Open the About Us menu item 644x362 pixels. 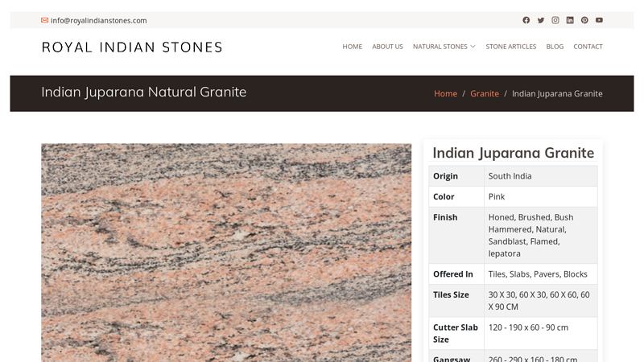[x=387, y=47]
